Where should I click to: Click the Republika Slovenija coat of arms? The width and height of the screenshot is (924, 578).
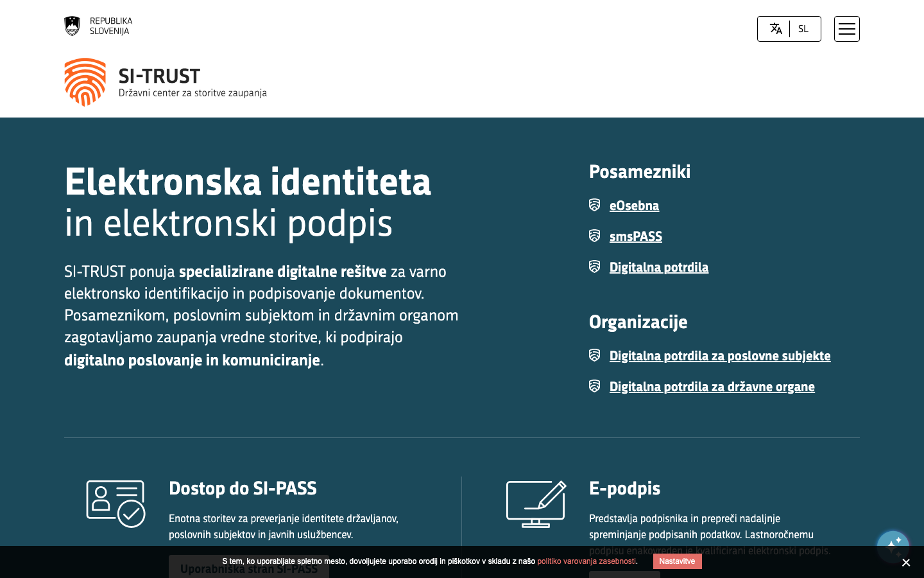[x=73, y=26]
